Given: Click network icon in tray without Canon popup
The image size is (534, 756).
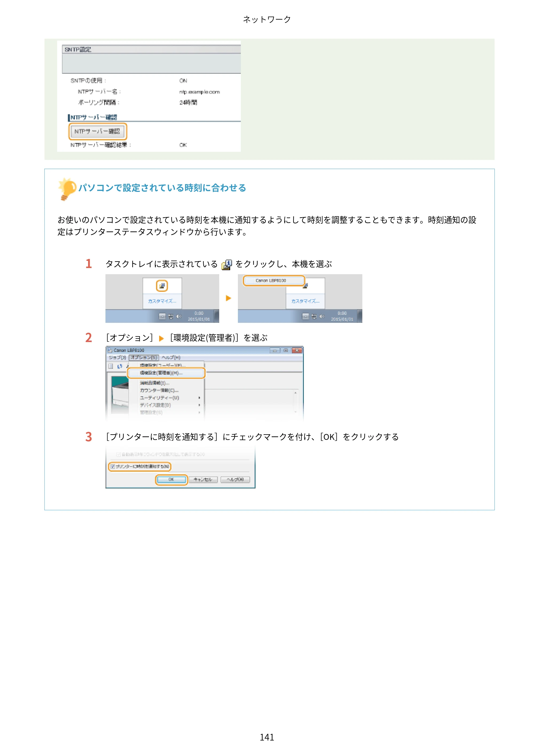Looking at the screenshot, I should 171,316.
